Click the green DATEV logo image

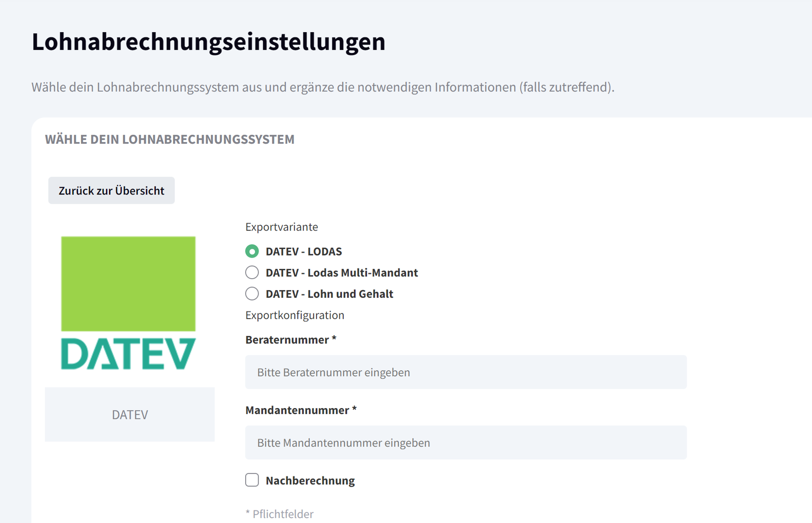coord(128,303)
